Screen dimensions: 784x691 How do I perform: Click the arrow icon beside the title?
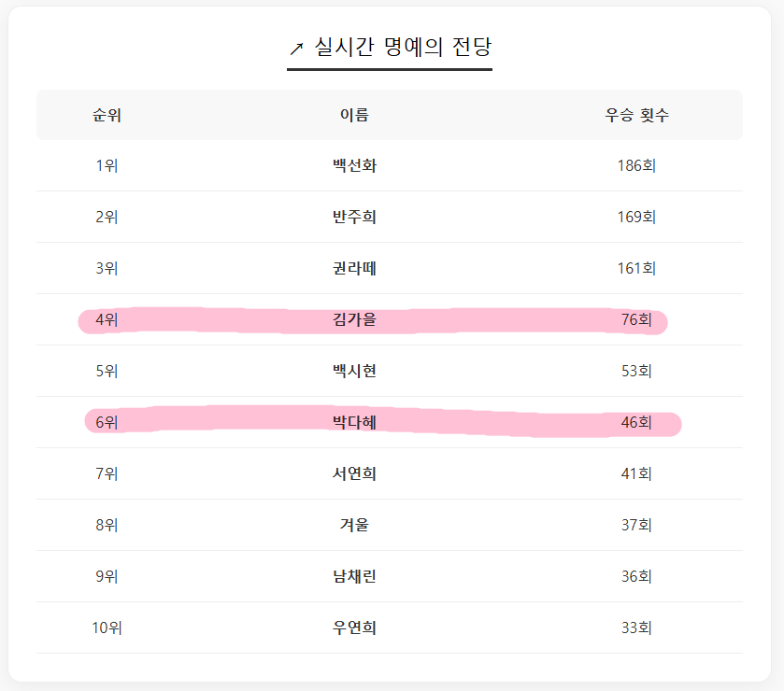click(296, 49)
